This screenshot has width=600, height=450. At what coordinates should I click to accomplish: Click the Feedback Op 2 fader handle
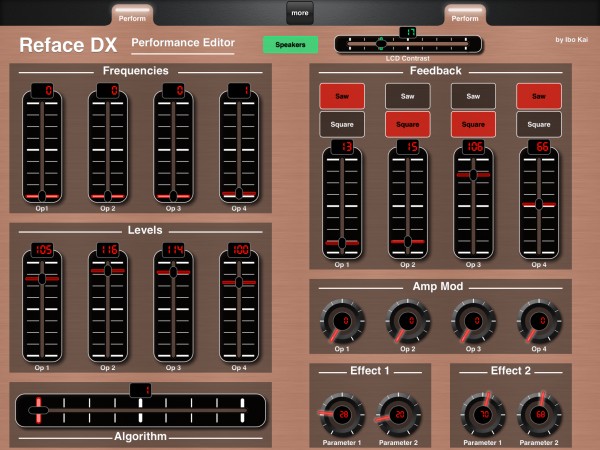[408, 241]
